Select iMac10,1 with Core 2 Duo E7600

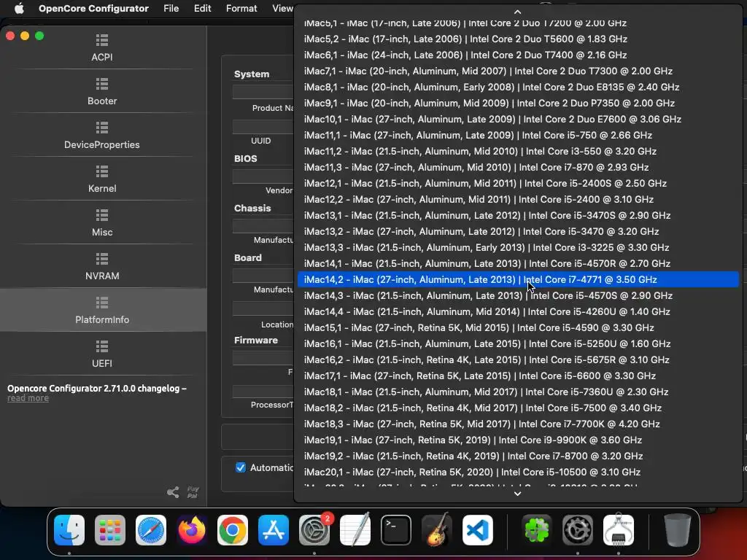pyautogui.click(x=518, y=119)
